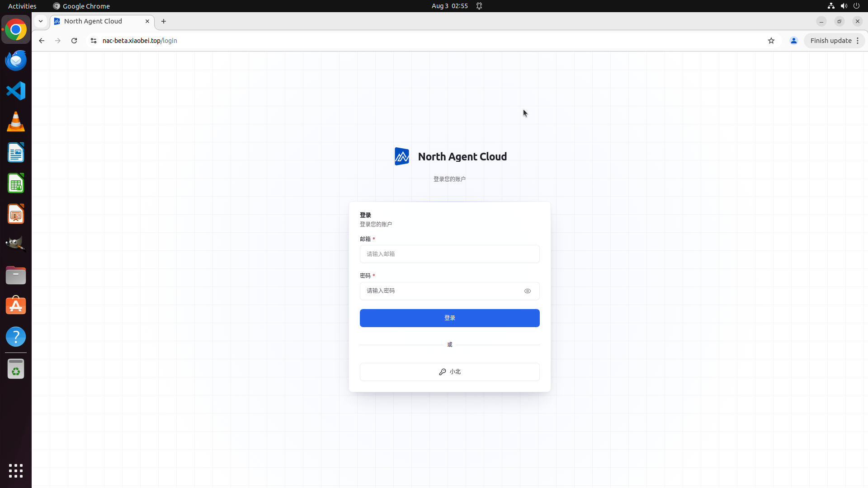Focus the password input field
The image size is (868, 488).
[x=450, y=291]
